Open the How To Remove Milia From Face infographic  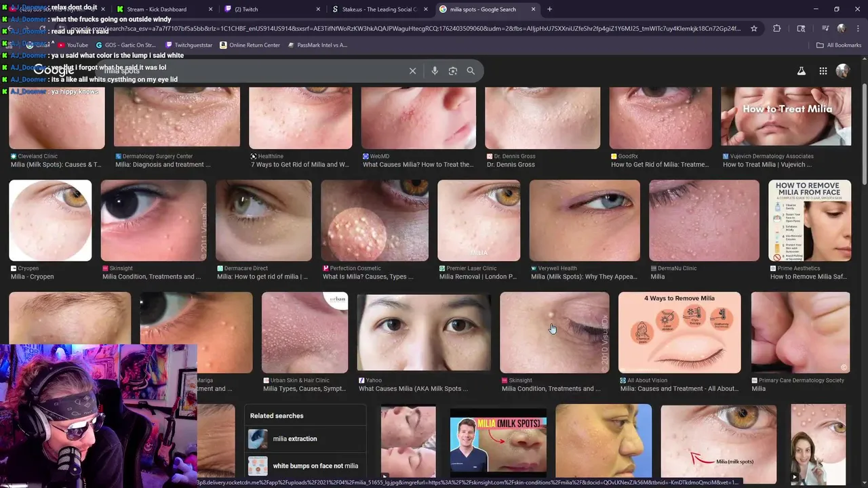[x=810, y=220]
